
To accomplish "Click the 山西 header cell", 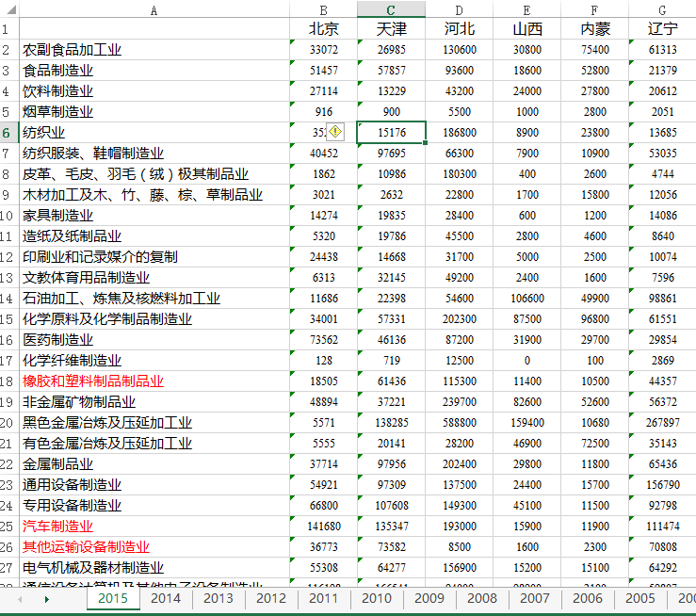I will coord(526,29).
